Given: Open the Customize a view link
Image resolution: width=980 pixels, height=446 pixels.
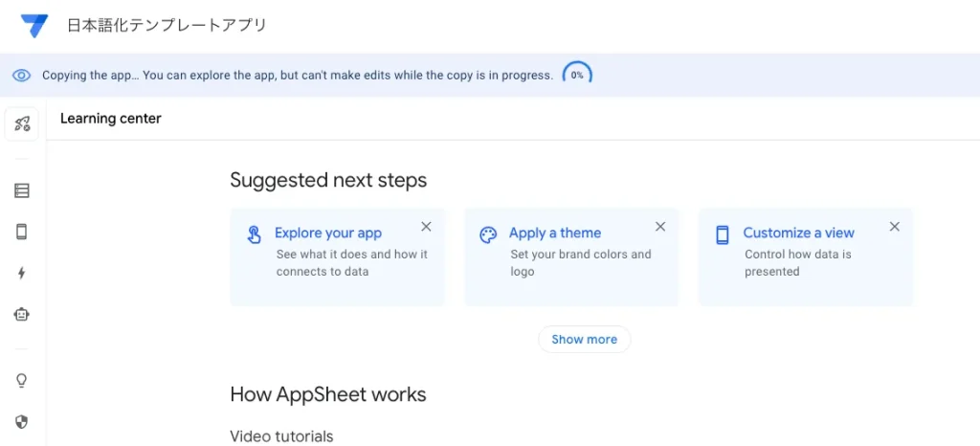Looking at the screenshot, I should pos(799,233).
